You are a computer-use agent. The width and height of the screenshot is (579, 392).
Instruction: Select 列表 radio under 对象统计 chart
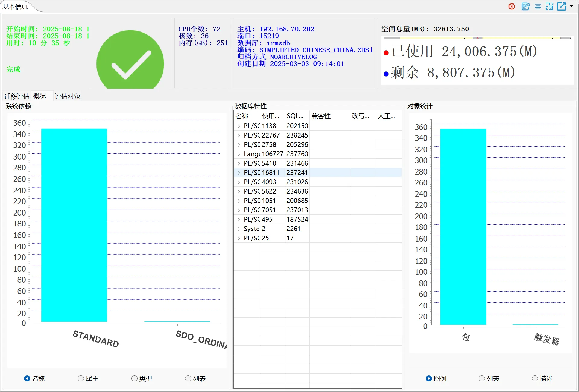(482, 378)
